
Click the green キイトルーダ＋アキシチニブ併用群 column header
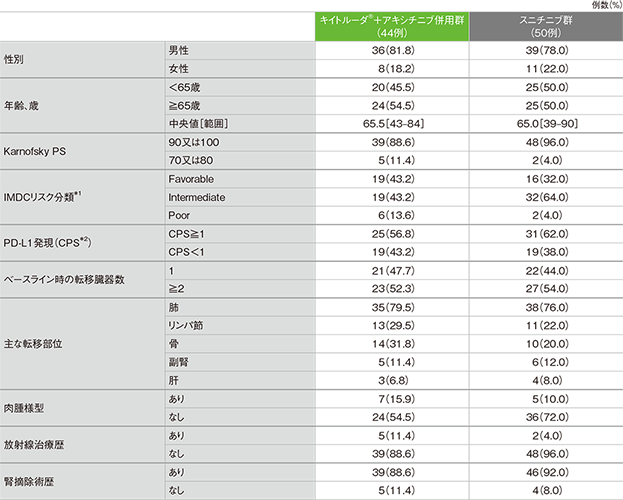pyautogui.click(x=393, y=25)
